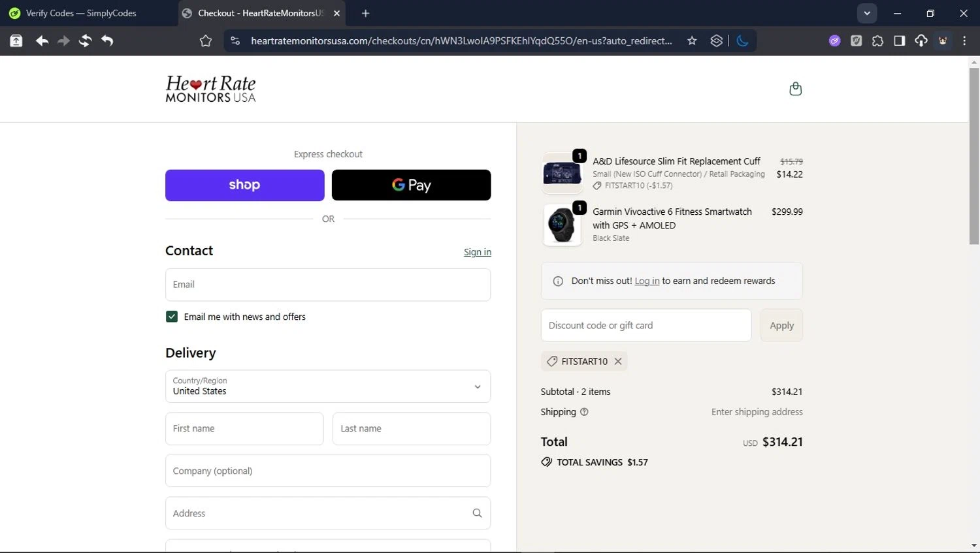Reload the checkout page

[x=85, y=41]
